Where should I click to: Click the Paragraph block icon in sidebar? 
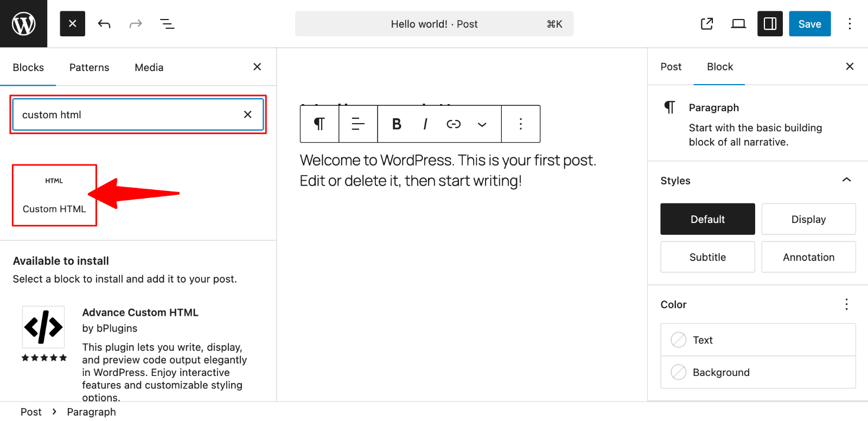tap(670, 107)
